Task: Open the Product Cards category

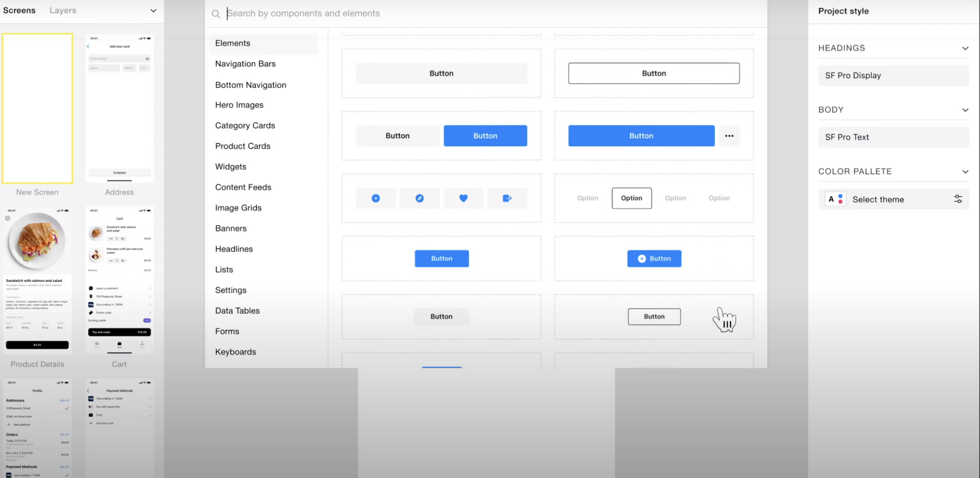Action: pyautogui.click(x=243, y=146)
